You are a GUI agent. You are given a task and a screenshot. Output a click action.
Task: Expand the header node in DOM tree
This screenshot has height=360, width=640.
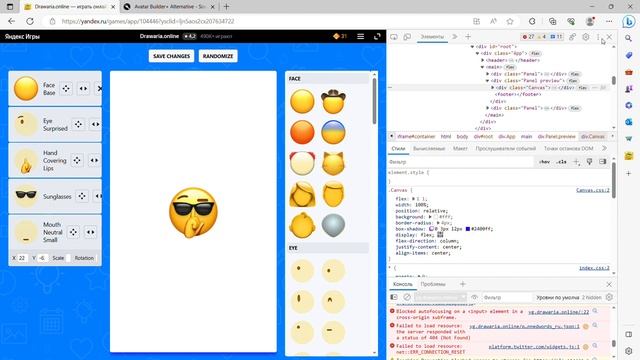point(482,60)
